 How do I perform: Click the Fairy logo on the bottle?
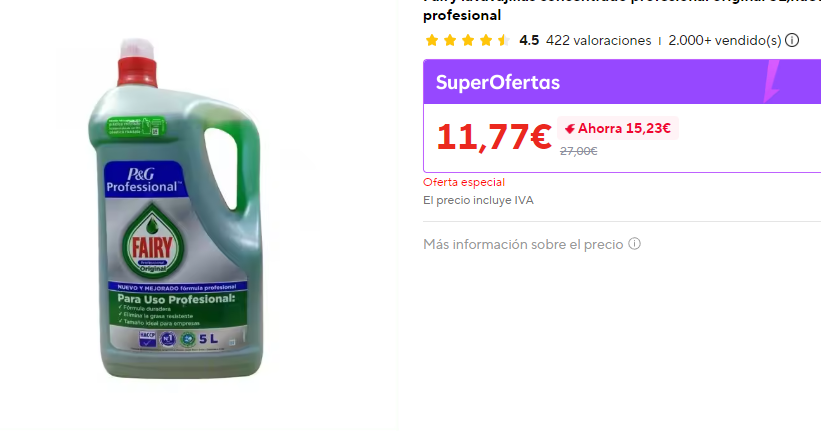tap(152, 242)
